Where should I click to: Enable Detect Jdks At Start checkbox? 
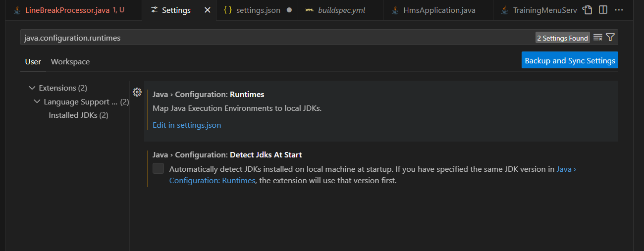(x=158, y=169)
